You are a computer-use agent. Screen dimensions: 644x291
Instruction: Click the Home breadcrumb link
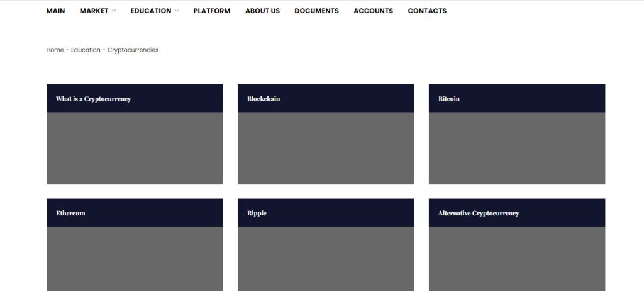click(x=55, y=50)
